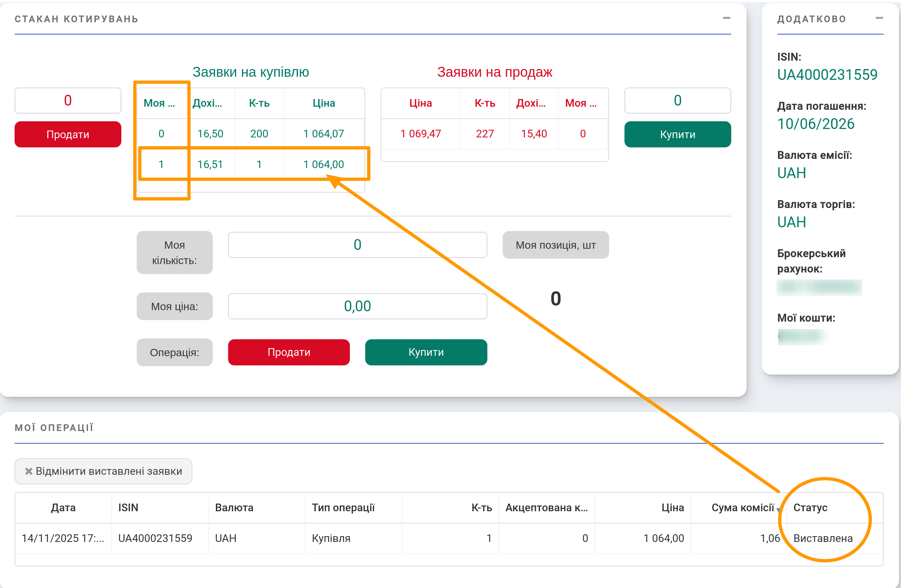This screenshot has height=588, width=901.
Task: Select the sell order at price 1 069,47
Action: [421, 134]
